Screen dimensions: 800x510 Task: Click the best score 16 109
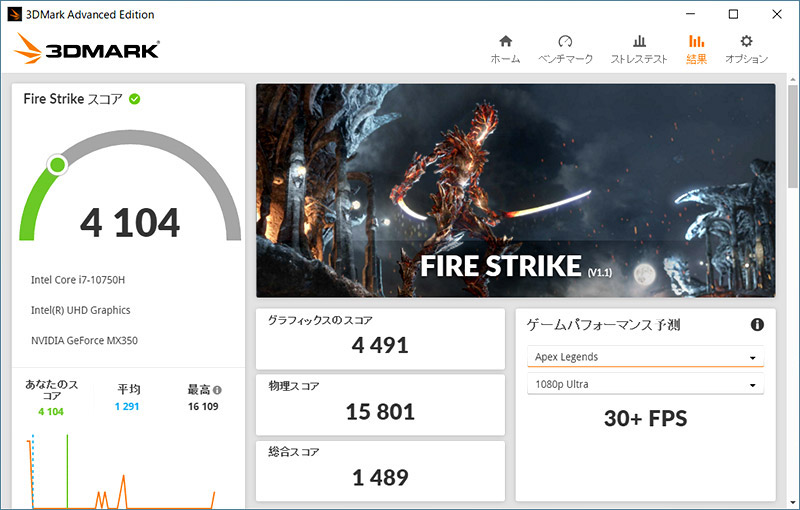pyautogui.click(x=203, y=406)
